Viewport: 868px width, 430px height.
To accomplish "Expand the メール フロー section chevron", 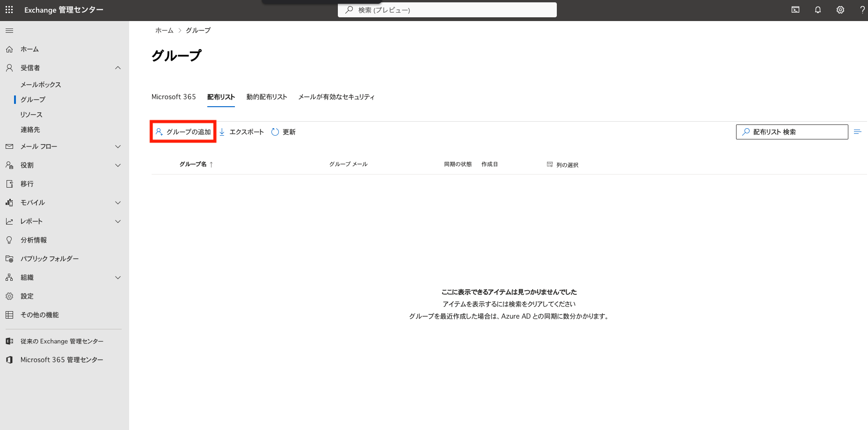I will [118, 146].
